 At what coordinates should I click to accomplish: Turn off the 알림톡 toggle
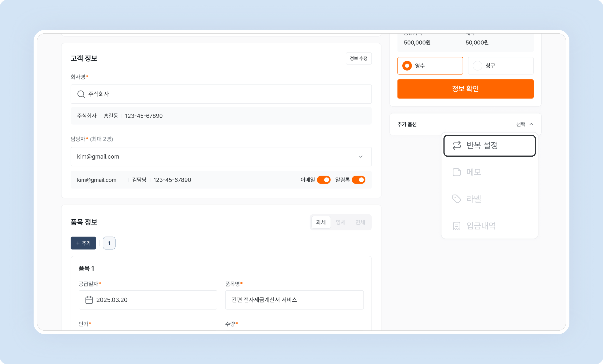click(359, 180)
